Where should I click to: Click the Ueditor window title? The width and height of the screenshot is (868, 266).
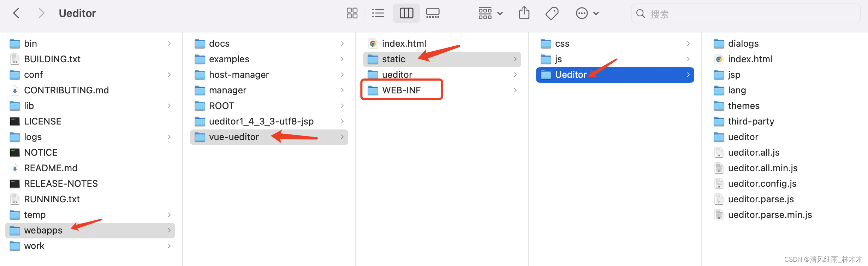pyautogui.click(x=77, y=13)
